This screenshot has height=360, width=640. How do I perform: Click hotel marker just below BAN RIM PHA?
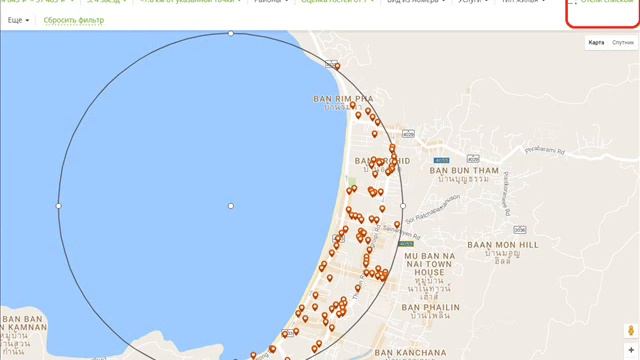point(353,106)
